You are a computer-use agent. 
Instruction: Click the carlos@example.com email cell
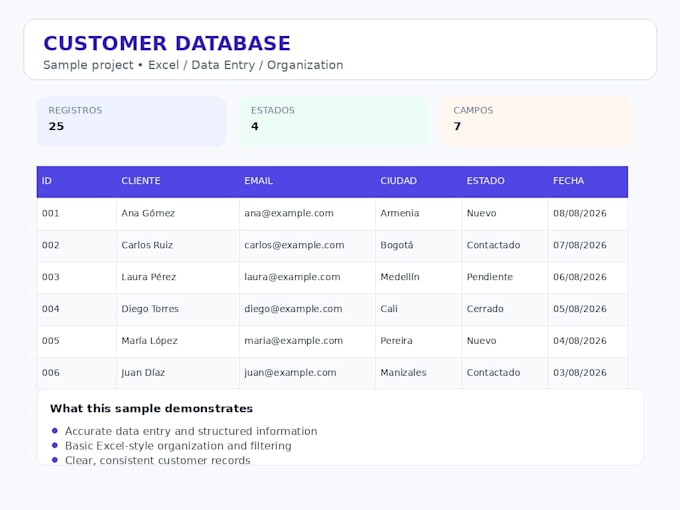tap(307, 245)
